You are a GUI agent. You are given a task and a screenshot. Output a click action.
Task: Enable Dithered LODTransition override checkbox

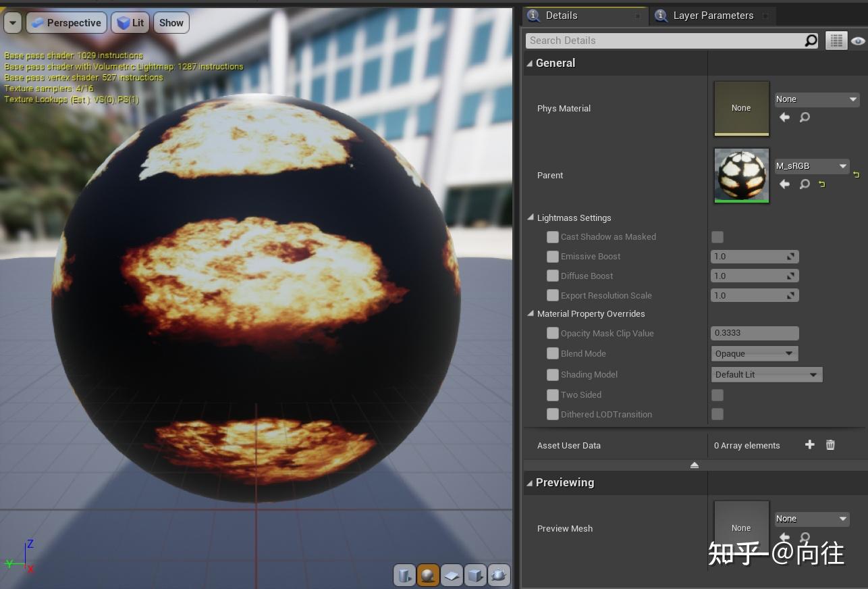pyautogui.click(x=553, y=414)
